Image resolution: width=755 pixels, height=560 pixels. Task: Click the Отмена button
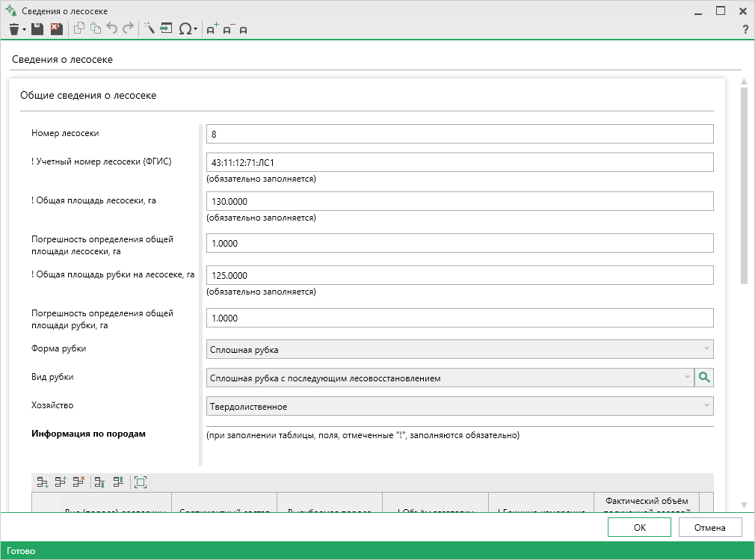709,527
